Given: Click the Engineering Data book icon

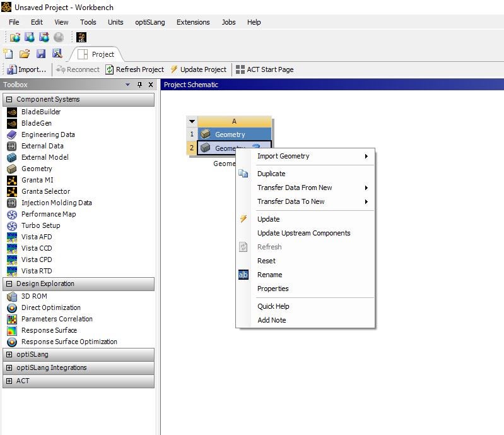Looking at the screenshot, I should coord(12,134).
